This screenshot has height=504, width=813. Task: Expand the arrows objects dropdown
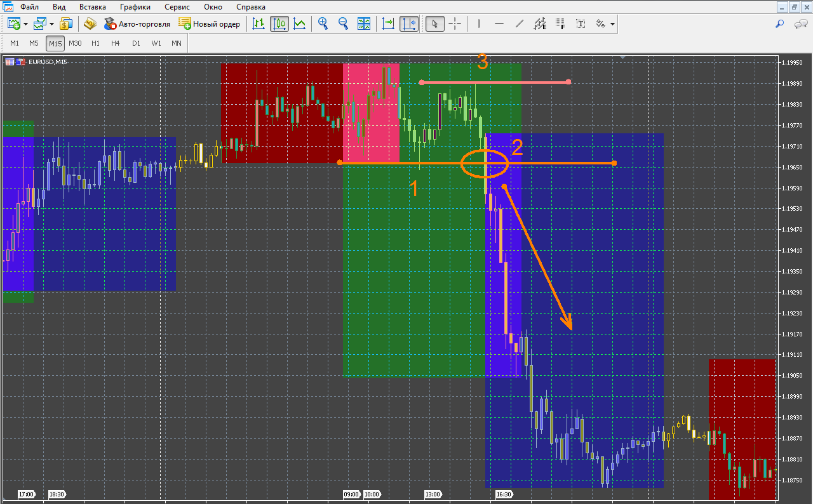pyautogui.click(x=612, y=24)
